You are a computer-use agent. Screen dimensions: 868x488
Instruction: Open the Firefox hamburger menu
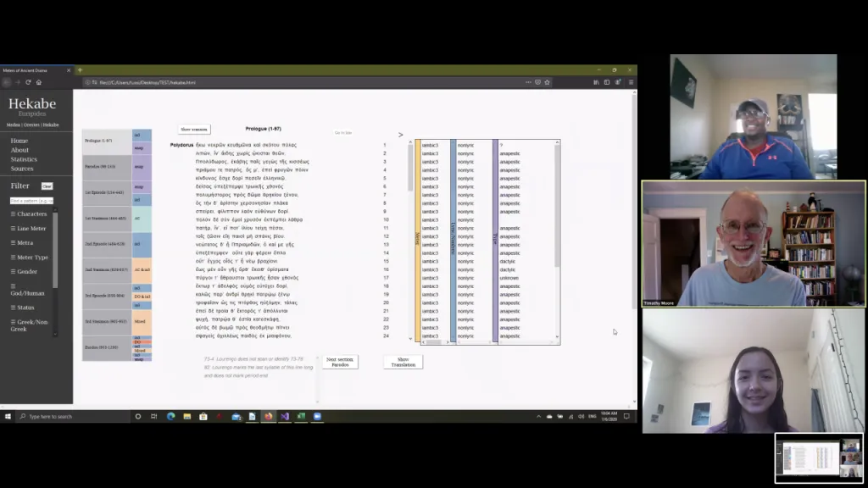point(631,82)
